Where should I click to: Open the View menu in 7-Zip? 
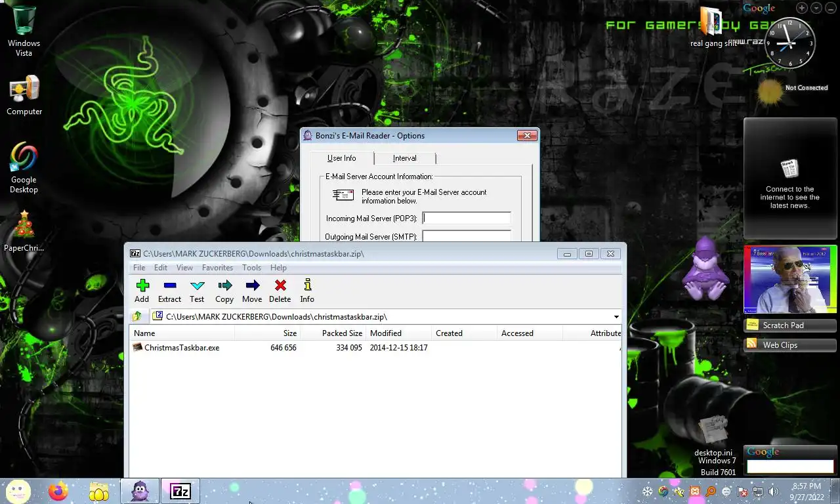pos(184,268)
